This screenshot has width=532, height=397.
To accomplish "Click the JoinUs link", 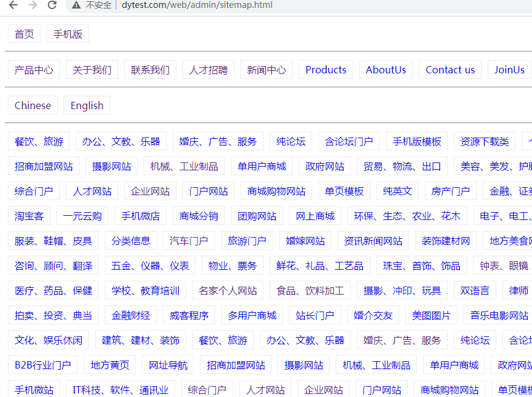I will (x=509, y=70).
